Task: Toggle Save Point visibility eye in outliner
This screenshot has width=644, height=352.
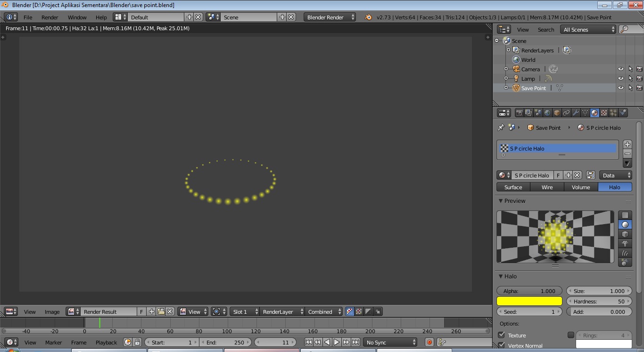Action: click(620, 88)
